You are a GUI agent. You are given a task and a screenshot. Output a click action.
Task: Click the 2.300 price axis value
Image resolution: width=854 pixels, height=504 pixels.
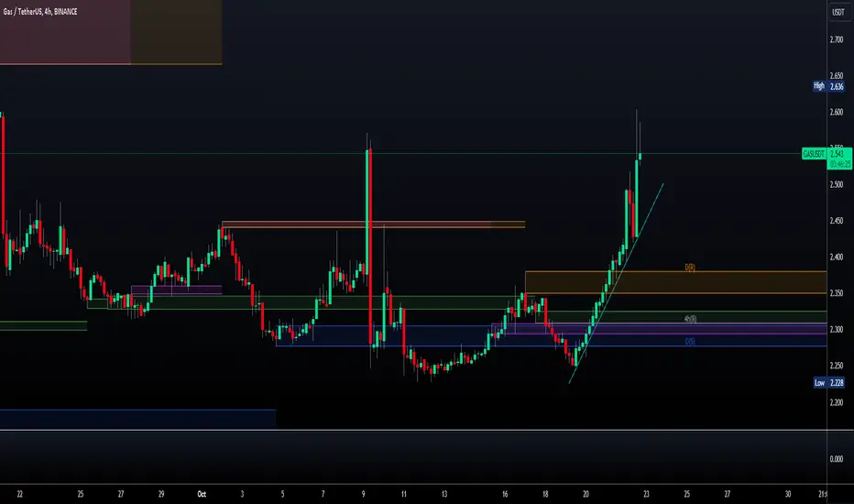[x=837, y=329]
